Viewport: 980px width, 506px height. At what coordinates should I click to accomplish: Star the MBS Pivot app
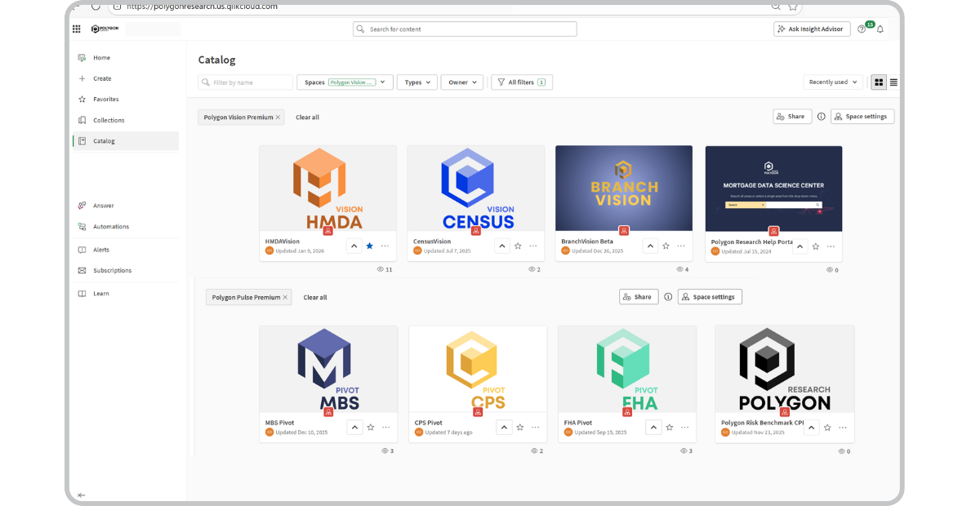[x=370, y=426]
